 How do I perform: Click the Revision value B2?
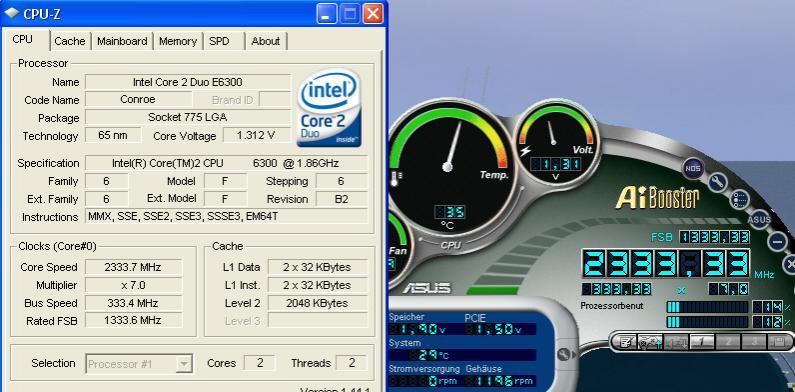click(x=341, y=199)
